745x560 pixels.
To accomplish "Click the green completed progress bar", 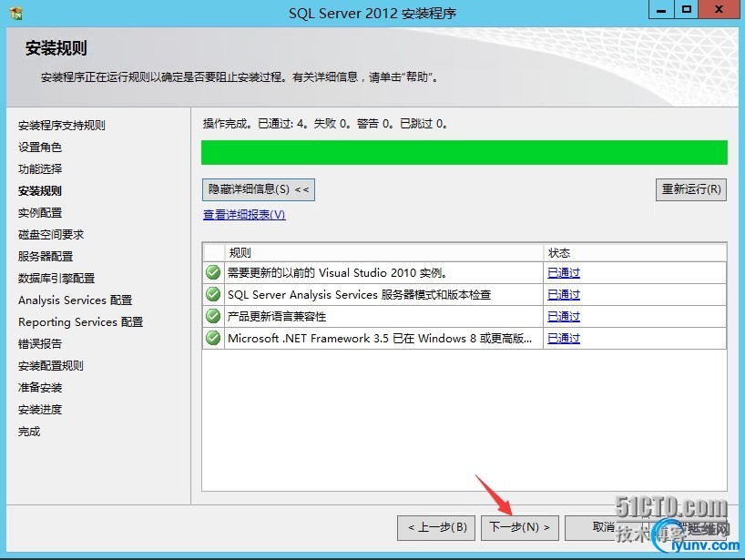I will click(x=464, y=152).
